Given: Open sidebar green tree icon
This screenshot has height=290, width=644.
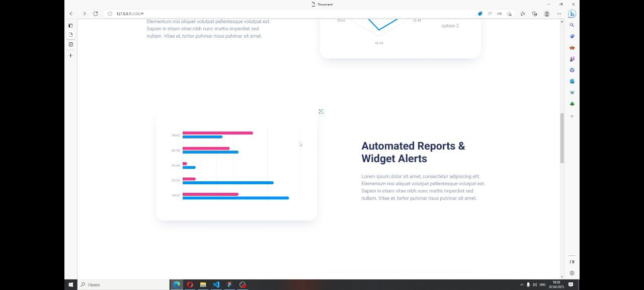Looking at the screenshot, I should point(572,104).
